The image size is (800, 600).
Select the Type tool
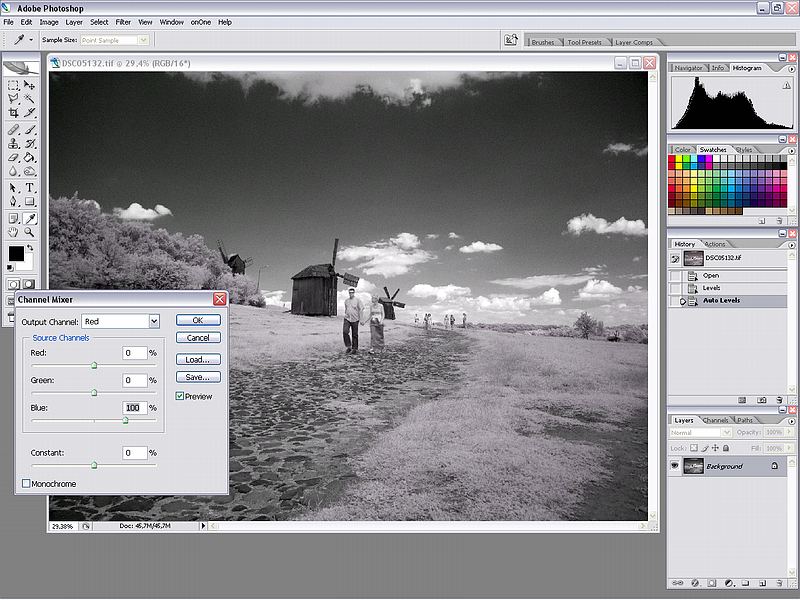(30, 188)
